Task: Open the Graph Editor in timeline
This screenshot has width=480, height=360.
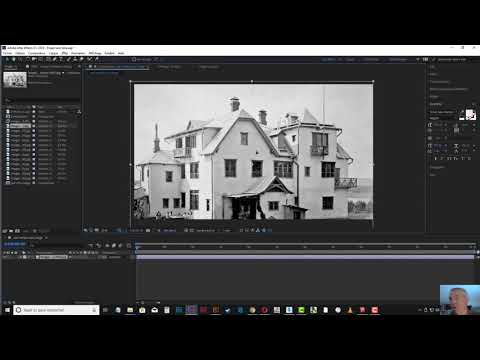Action: [x=129, y=245]
